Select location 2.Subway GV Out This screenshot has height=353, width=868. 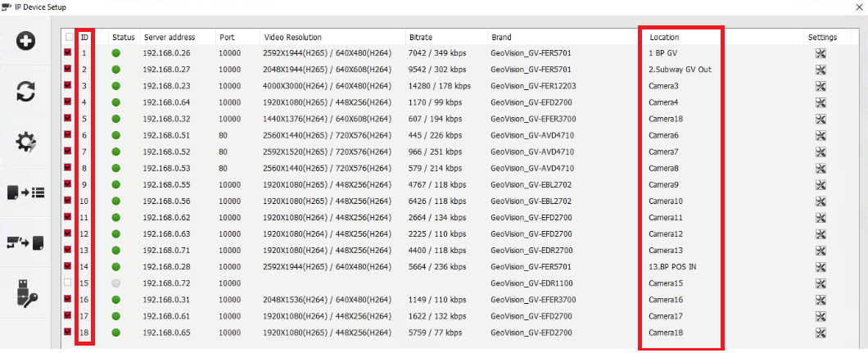(x=680, y=70)
